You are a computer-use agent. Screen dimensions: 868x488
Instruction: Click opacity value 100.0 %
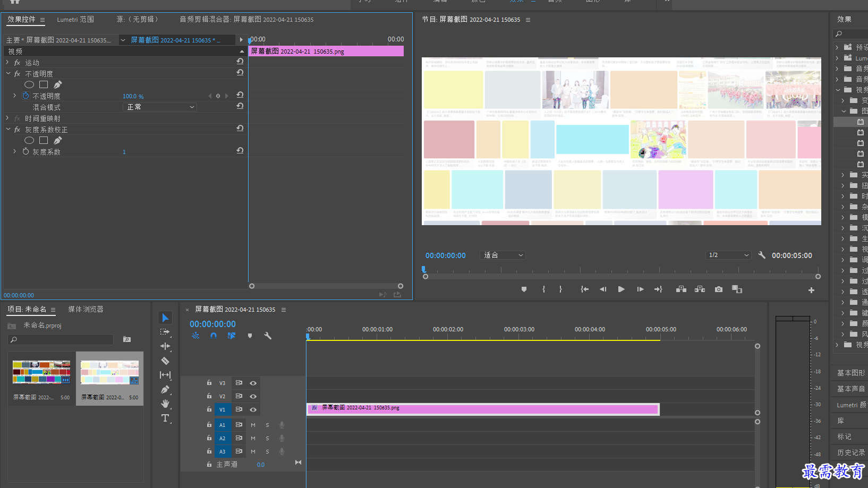pos(133,96)
